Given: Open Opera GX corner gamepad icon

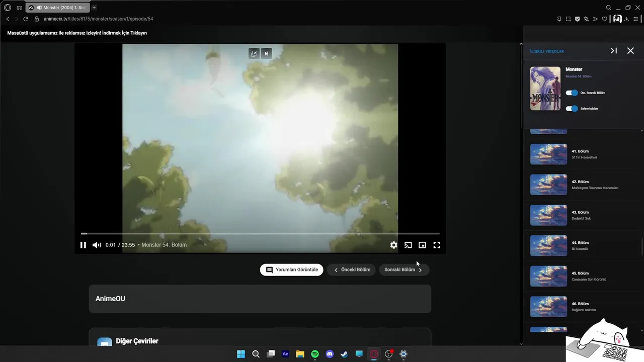Looking at the screenshot, I should [x=20, y=8].
